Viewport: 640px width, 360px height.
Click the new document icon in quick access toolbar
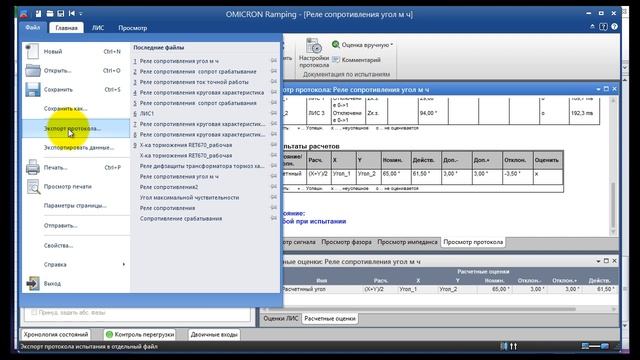pos(38,14)
